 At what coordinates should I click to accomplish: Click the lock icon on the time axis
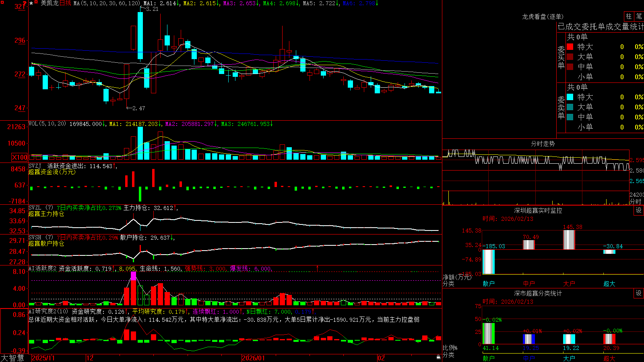click(438, 357)
